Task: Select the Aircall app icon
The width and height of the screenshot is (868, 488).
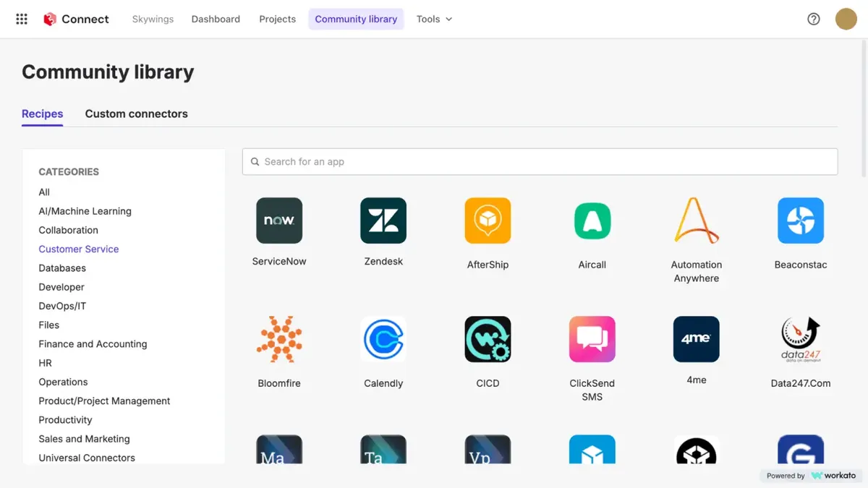Action: point(592,221)
